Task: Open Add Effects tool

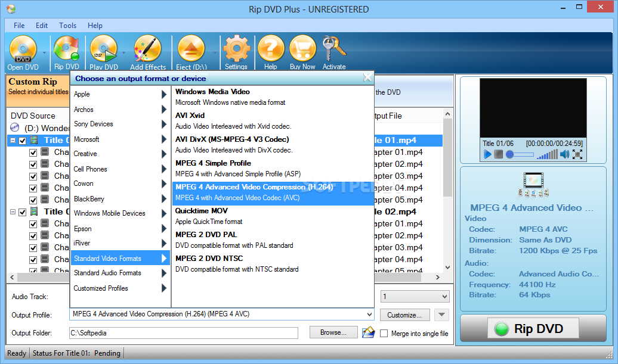Action: (148, 52)
